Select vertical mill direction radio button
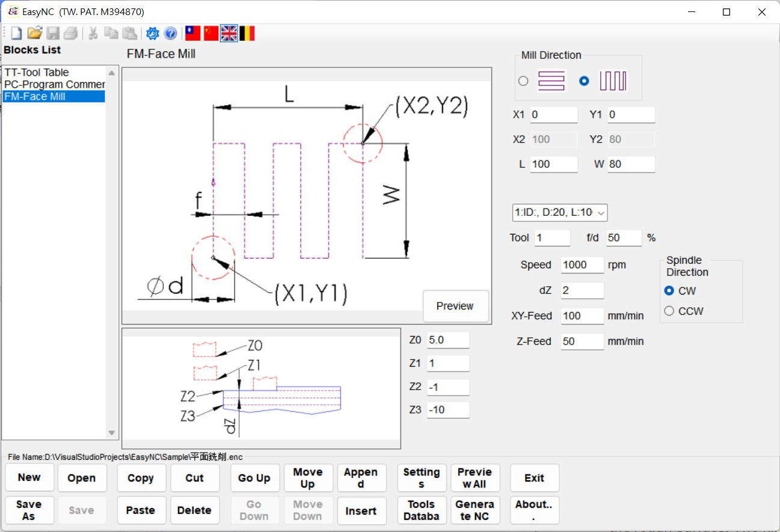This screenshot has height=532, width=780. point(584,81)
